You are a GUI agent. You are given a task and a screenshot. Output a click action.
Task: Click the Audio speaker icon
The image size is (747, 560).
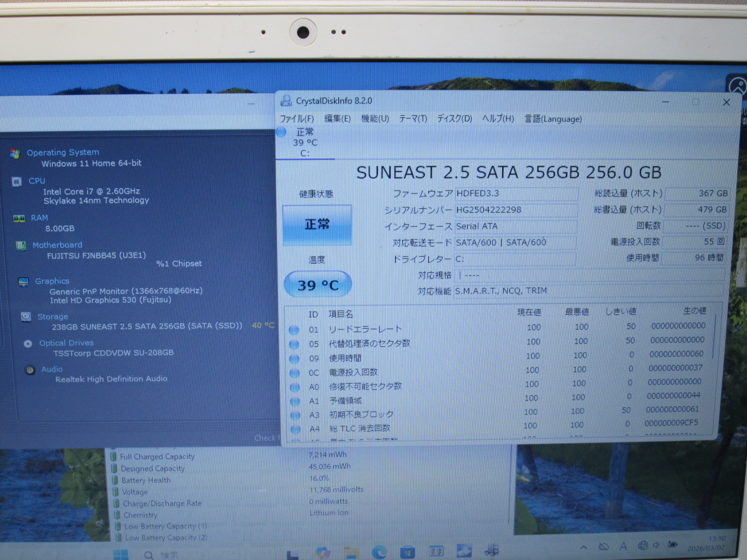pyautogui.click(x=30, y=370)
